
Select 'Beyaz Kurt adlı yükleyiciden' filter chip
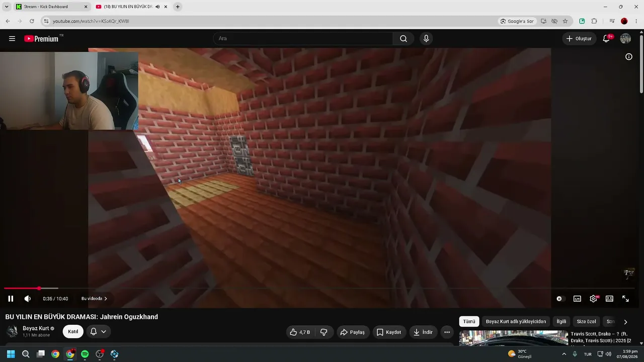click(x=516, y=322)
